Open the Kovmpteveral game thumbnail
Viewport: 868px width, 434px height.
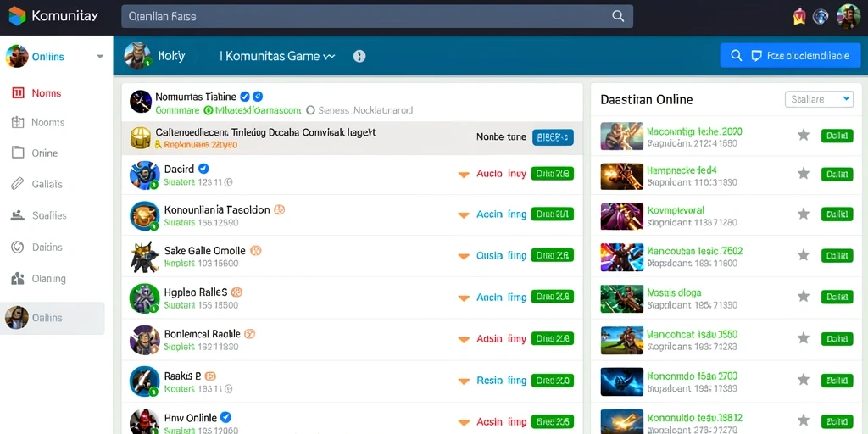point(621,216)
